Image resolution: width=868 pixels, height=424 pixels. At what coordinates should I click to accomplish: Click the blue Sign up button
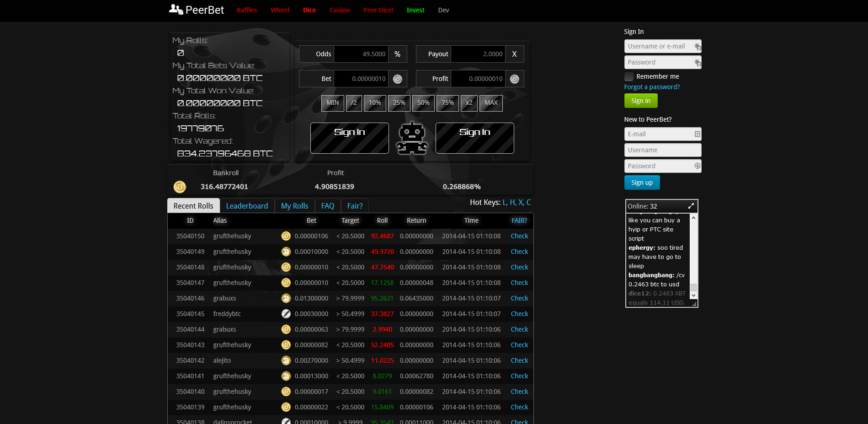642,182
